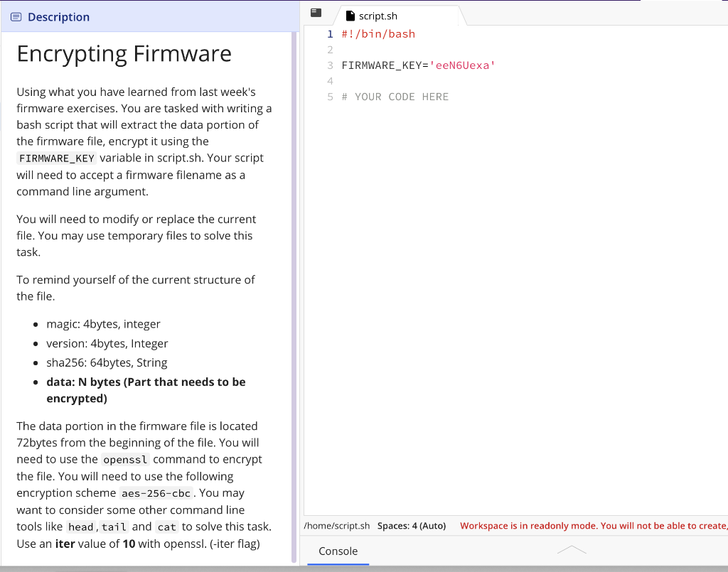Viewport: 728px width, 572px height.
Task: Place cursor on the '# YOUR CODE HERE' comment
Action: [395, 96]
